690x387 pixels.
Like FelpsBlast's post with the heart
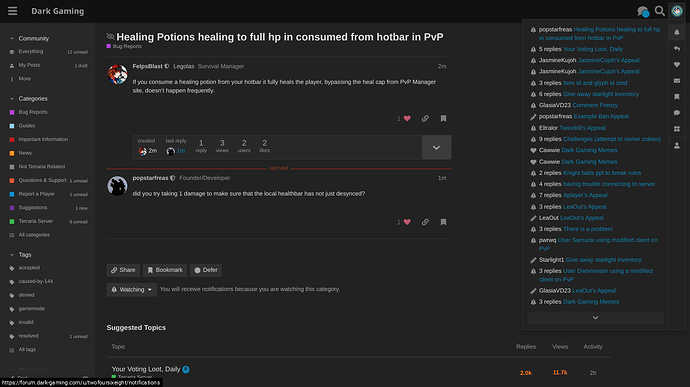(407, 118)
